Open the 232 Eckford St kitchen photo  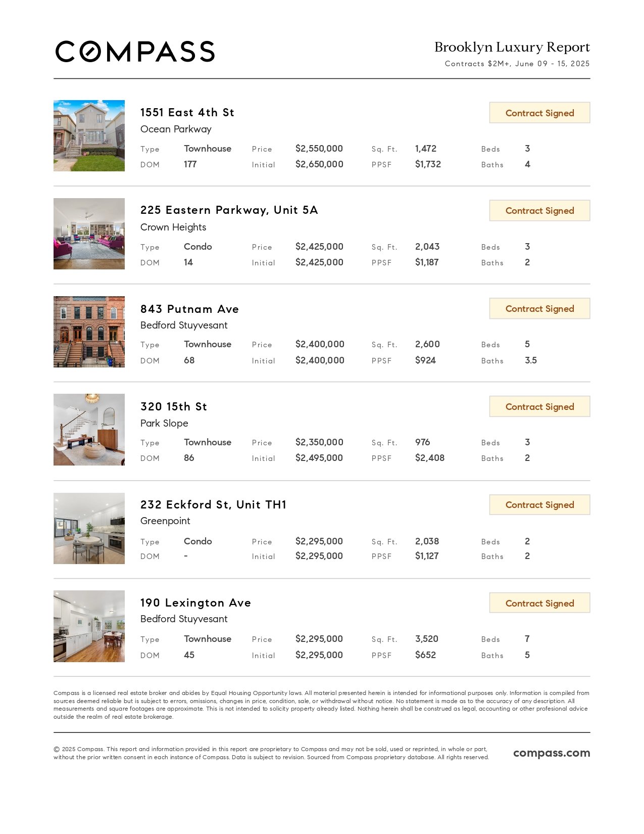click(89, 528)
